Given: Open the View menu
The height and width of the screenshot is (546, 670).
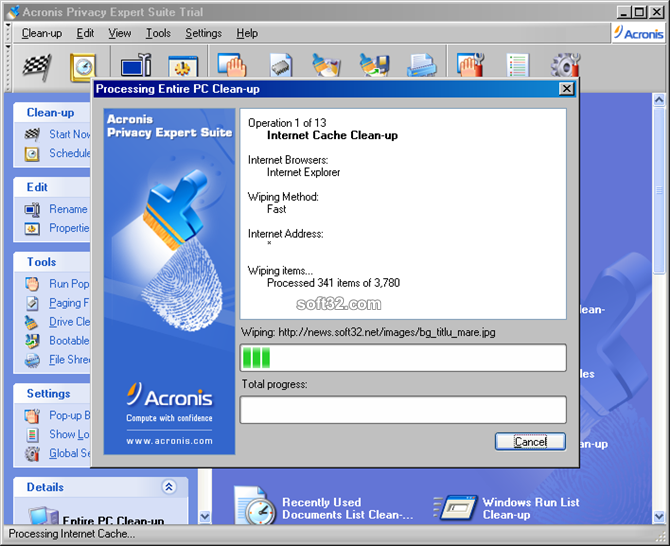Looking at the screenshot, I should [120, 33].
